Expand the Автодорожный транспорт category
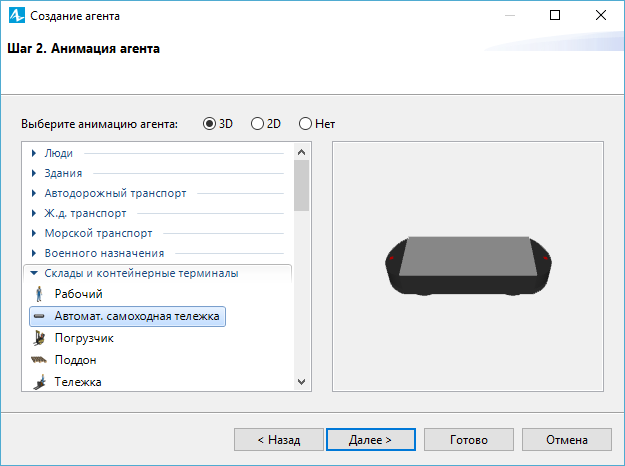625x466 pixels. click(34, 193)
